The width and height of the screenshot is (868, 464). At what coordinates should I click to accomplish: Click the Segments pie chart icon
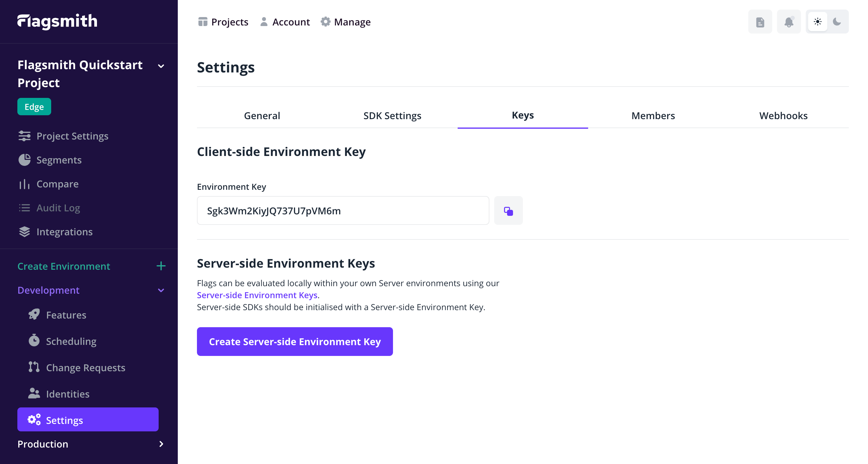pyautogui.click(x=25, y=160)
